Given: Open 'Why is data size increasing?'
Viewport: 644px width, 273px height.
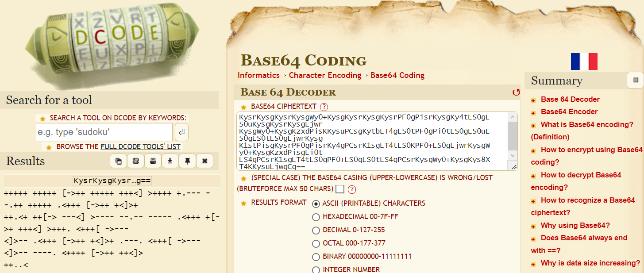Looking at the screenshot, I should tap(590, 263).
